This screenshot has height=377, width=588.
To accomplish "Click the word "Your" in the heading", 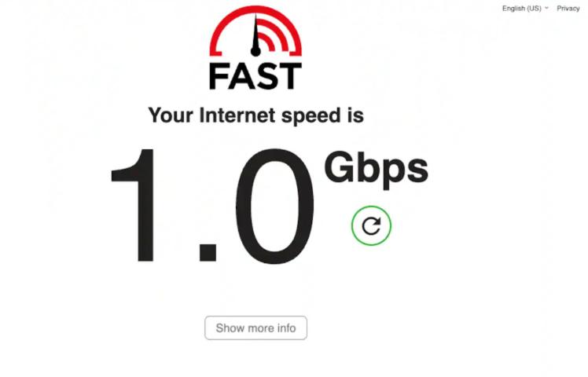I will tap(171, 115).
